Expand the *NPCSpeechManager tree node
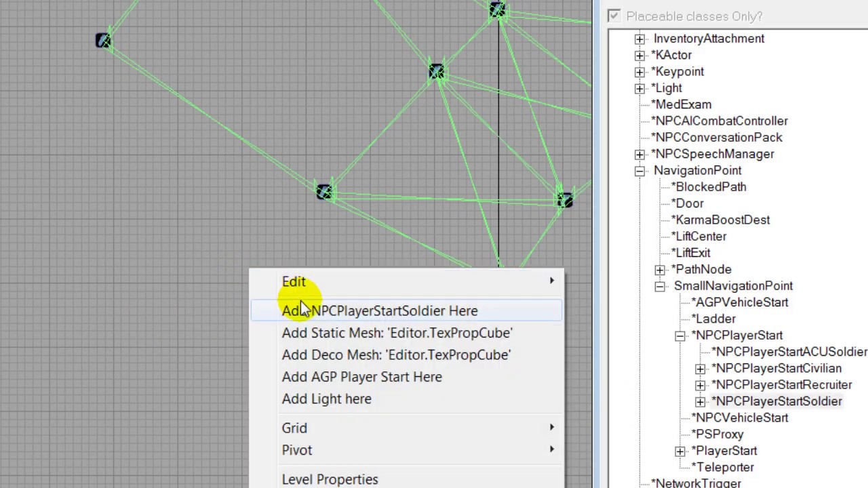The width and height of the screenshot is (868, 488). point(639,155)
